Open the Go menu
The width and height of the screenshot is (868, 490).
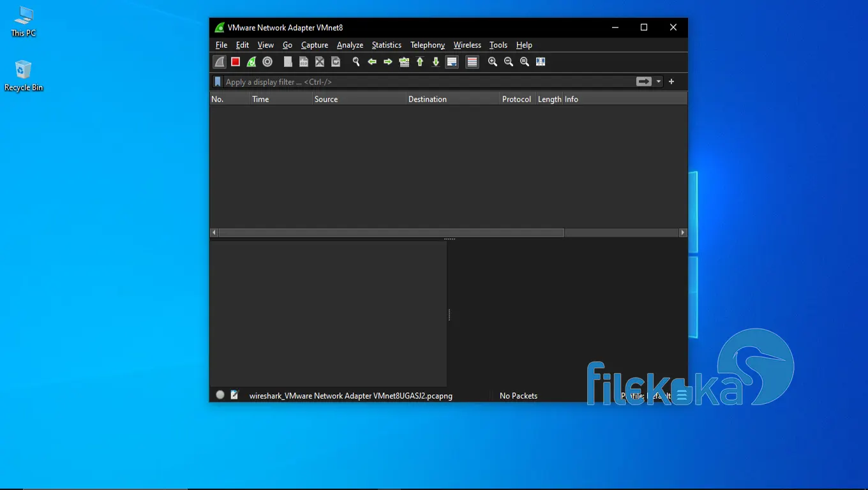(287, 45)
